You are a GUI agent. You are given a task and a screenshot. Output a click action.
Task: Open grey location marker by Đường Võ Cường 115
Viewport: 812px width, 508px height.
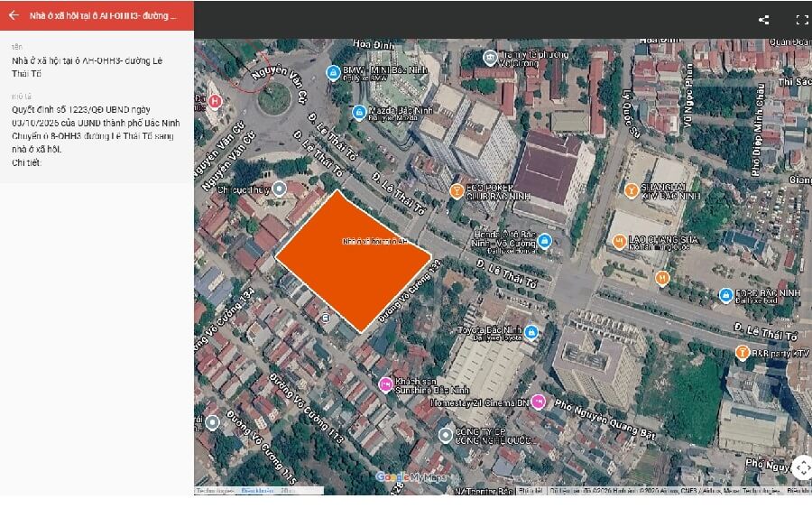pyautogui.click(x=212, y=422)
